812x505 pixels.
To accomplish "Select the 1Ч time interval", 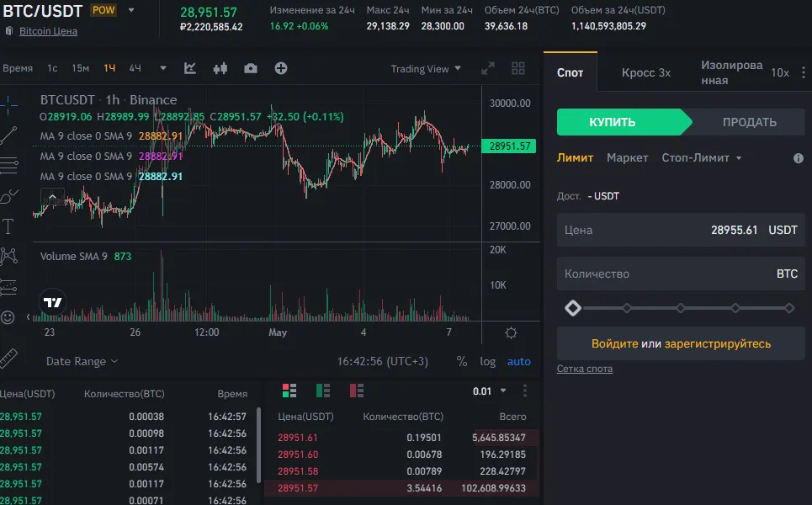I will pos(109,68).
